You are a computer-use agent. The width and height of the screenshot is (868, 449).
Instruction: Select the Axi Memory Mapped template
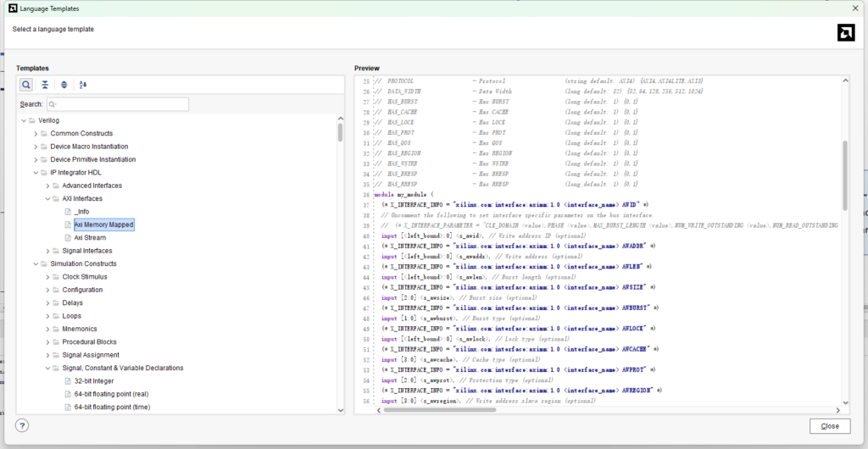tap(104, 225)
